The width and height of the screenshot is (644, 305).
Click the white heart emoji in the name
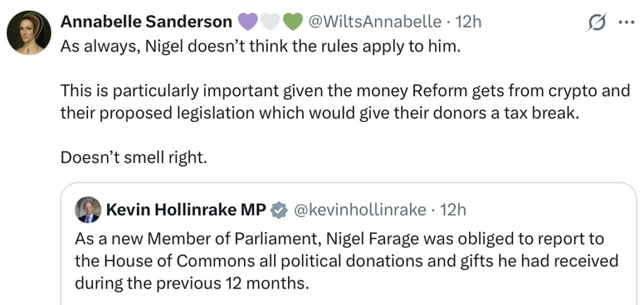[270, 22]
